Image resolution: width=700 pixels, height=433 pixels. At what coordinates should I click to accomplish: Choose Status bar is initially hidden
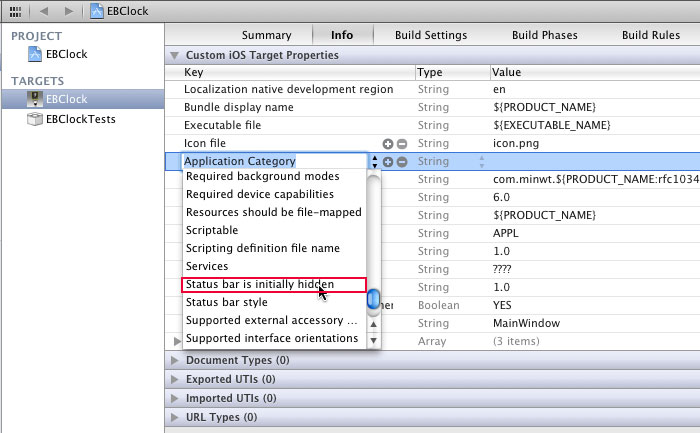coord(274,285)
